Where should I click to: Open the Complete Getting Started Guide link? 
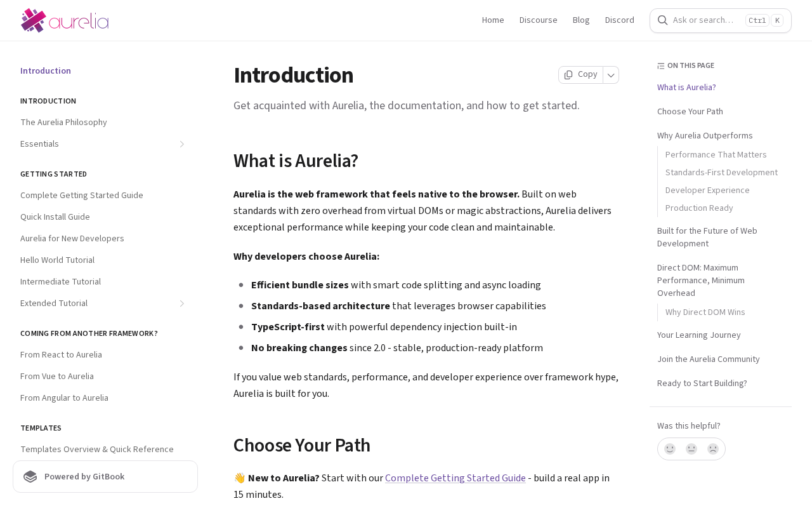click(x=455, y=478)
